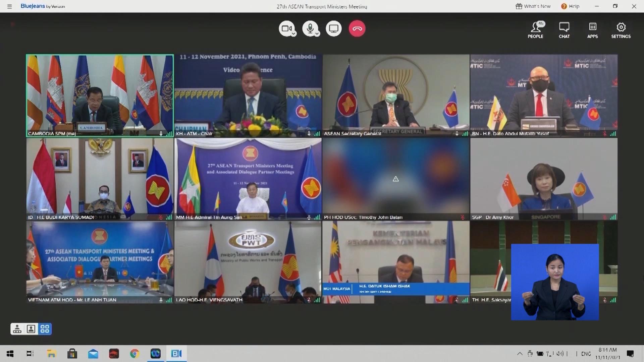644x362 pixels.
Task: Expand microphone options chevron
Action: 317,34
